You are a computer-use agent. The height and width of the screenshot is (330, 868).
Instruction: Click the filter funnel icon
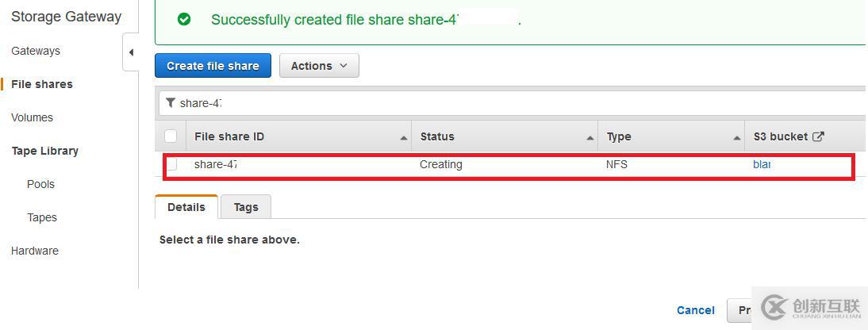(171, 103)
